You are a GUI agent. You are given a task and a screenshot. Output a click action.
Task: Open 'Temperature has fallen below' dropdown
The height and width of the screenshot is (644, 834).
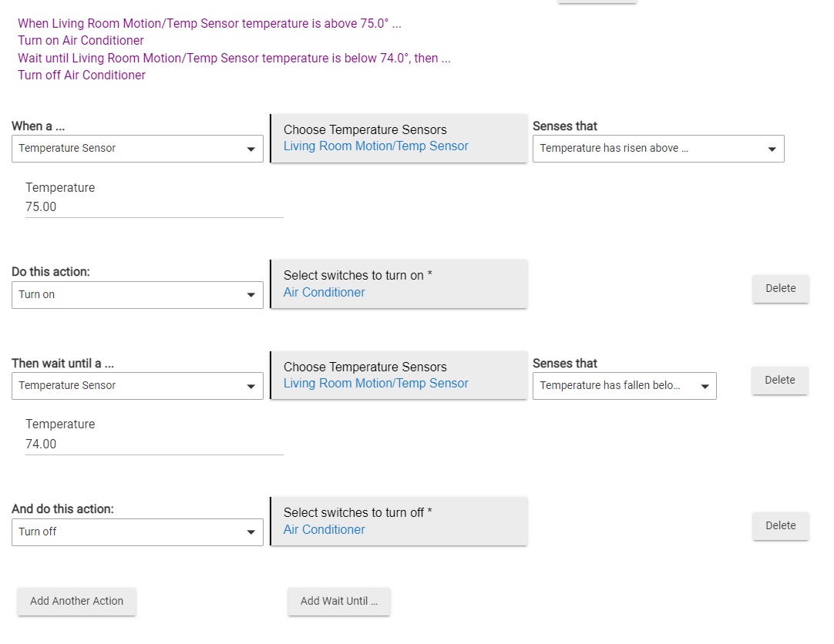click(x=624, y=386)
